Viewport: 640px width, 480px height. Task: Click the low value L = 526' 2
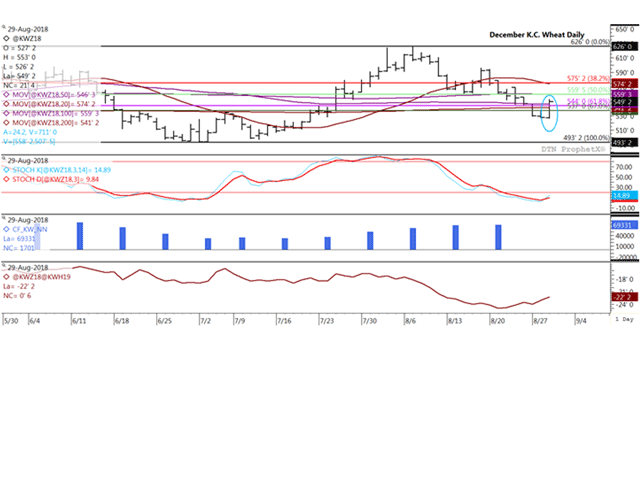tap(18, 67)
